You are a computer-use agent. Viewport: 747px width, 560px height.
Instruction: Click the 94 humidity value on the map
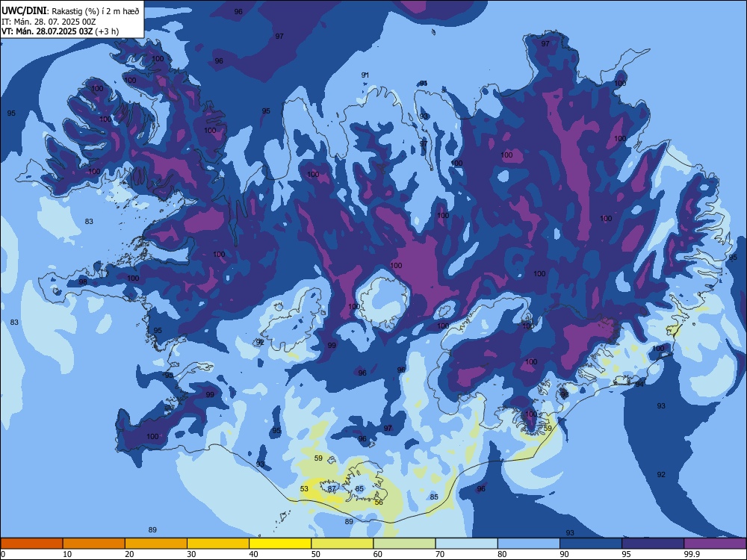pos(639,384)
